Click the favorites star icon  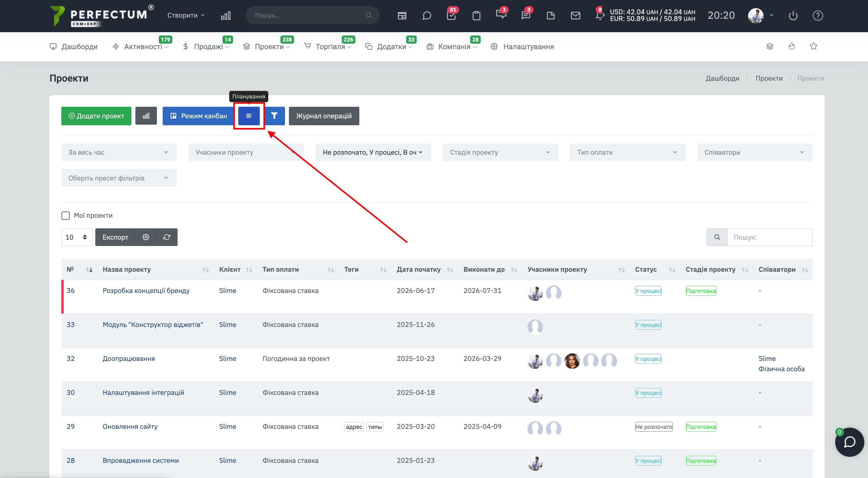tap(813, 46)
